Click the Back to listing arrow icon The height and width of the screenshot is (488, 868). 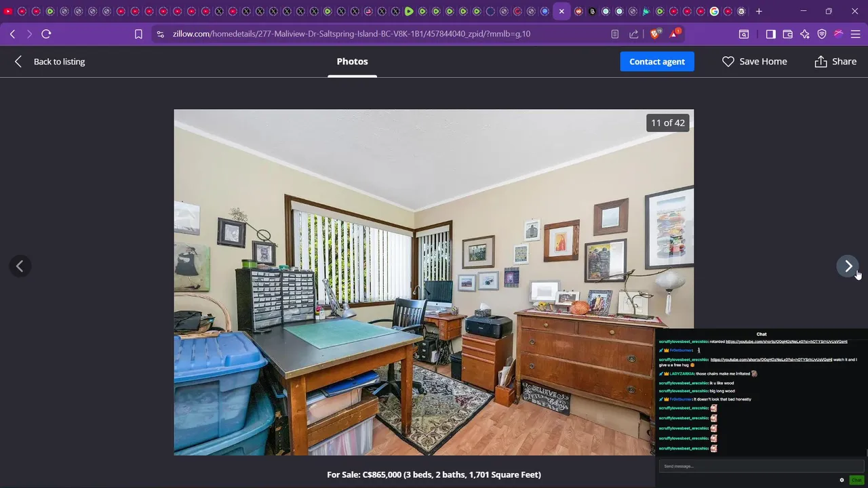[18, 62]
